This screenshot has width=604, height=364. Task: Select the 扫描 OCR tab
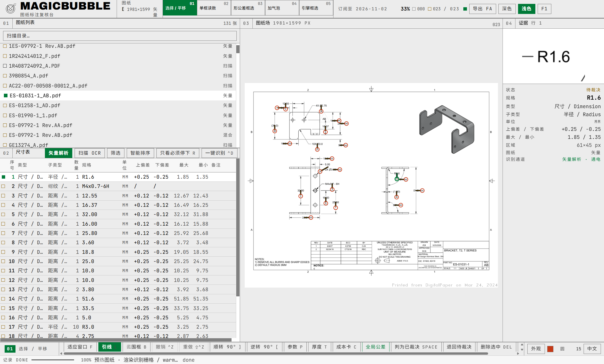point(90,153)
